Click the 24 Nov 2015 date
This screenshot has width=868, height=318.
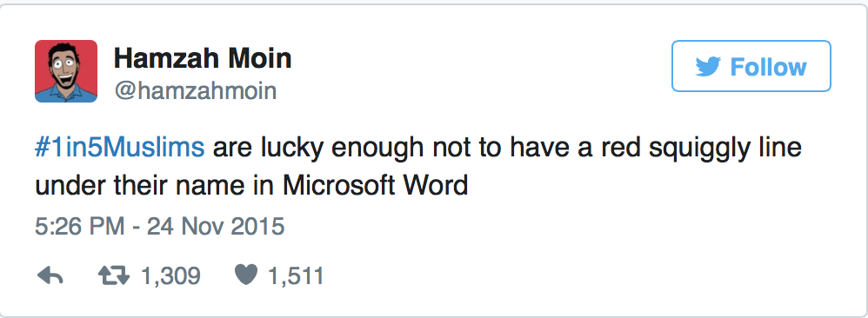216,227
